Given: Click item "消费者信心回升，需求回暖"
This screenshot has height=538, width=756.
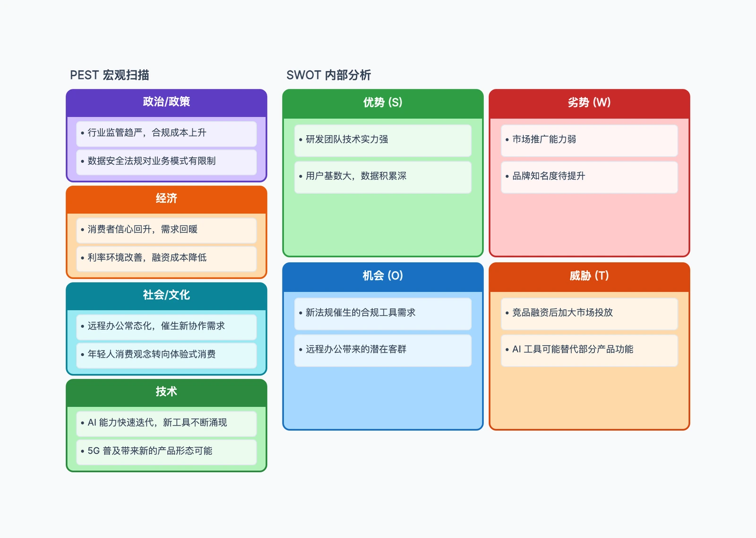Looking at the screenshot, I should (166, 230).
